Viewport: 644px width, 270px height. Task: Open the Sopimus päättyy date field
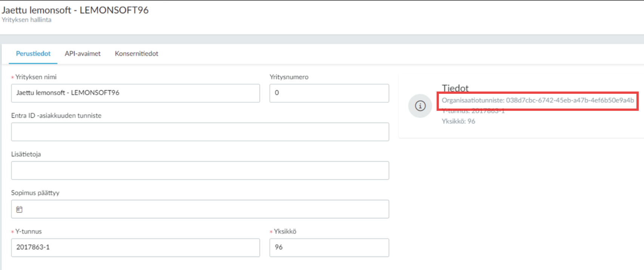(204, 209)
